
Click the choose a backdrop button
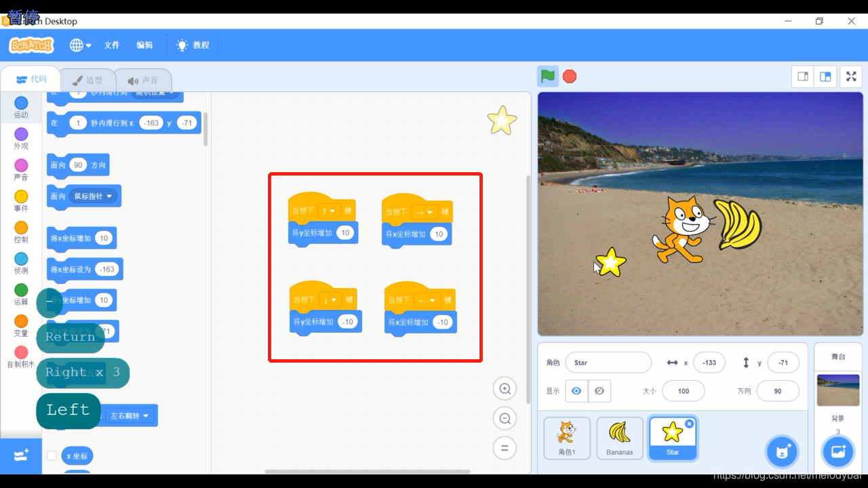pyautogui.click(x=838, y=451)
